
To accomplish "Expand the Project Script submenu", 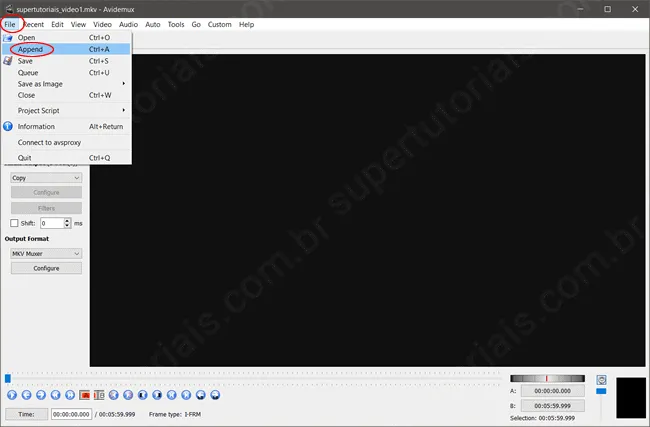I will click(66, 111).
